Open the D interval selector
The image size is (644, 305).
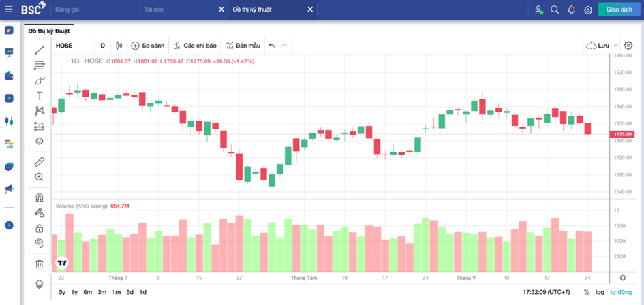click(103, 46)
